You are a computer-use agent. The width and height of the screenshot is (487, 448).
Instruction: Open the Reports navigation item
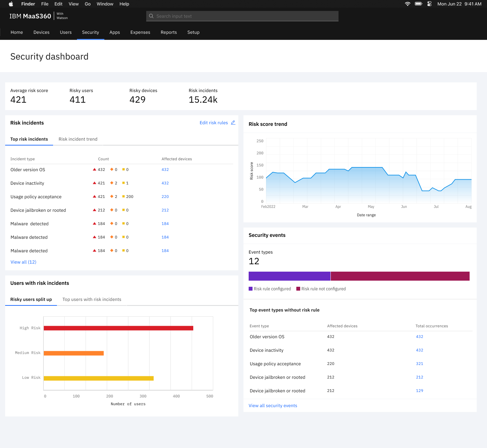tap(169, 32)
